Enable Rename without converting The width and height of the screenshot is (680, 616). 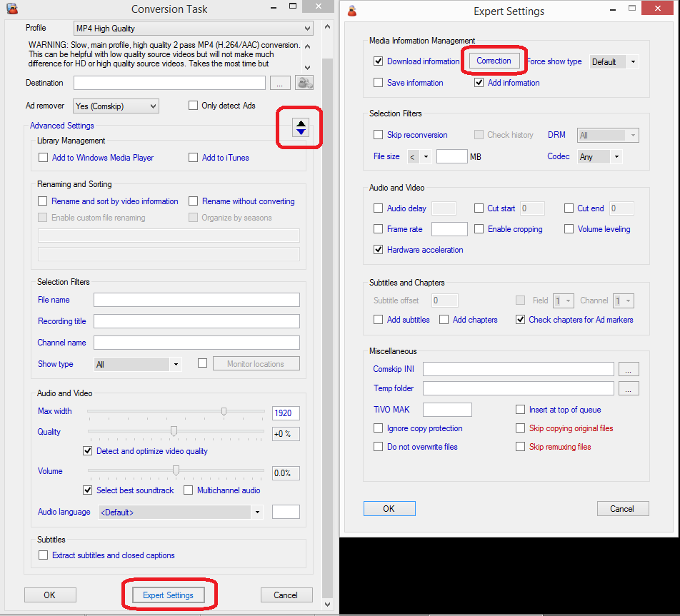tap(194, 201)
